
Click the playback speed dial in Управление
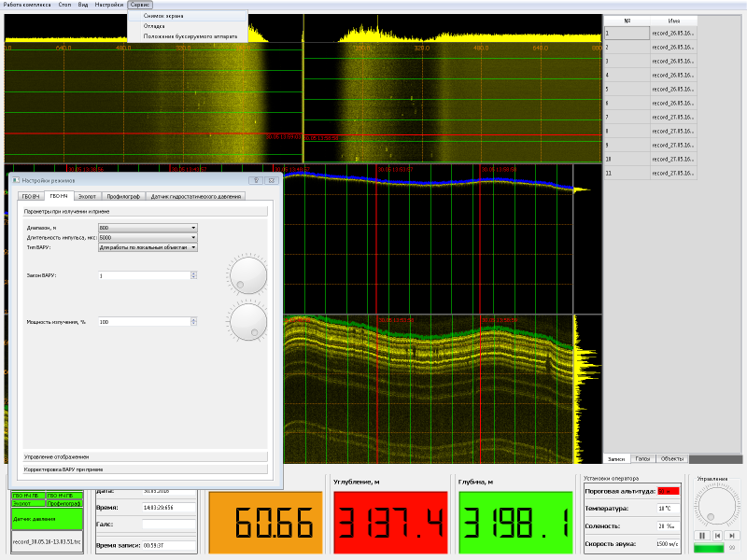716,505
